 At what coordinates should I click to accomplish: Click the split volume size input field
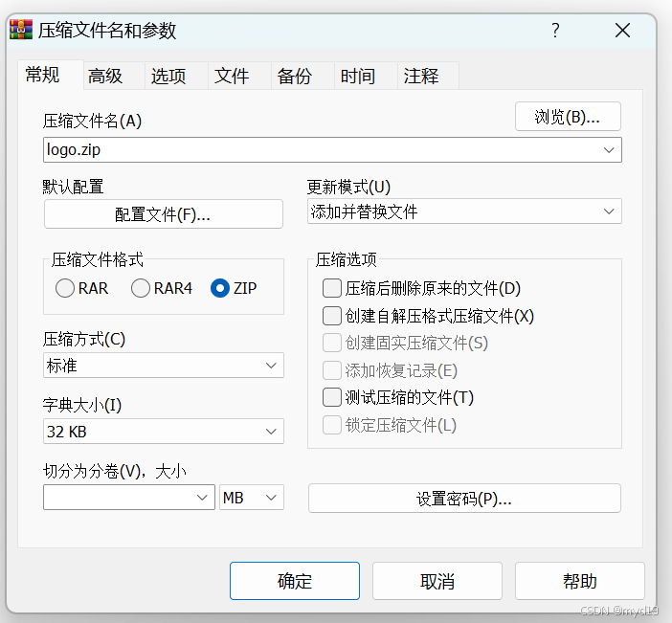pyautogui.click(x=119, y=498)
